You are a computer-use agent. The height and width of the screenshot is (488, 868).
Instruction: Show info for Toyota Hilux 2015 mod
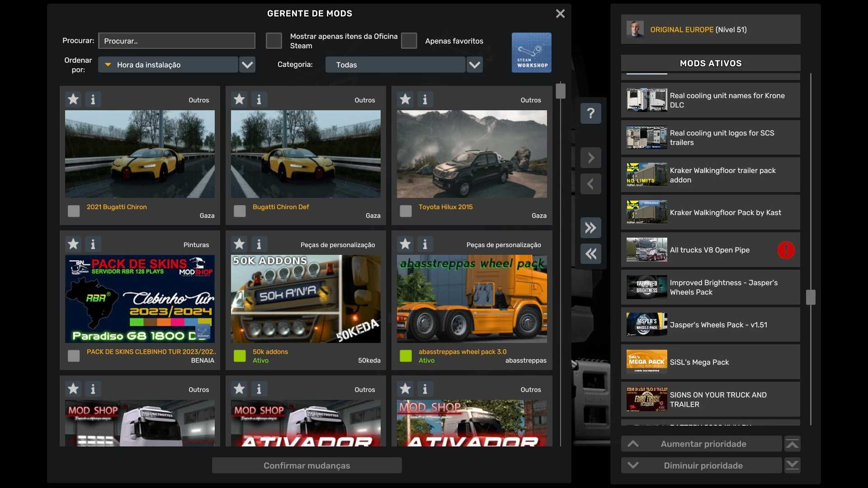(425, 99)
